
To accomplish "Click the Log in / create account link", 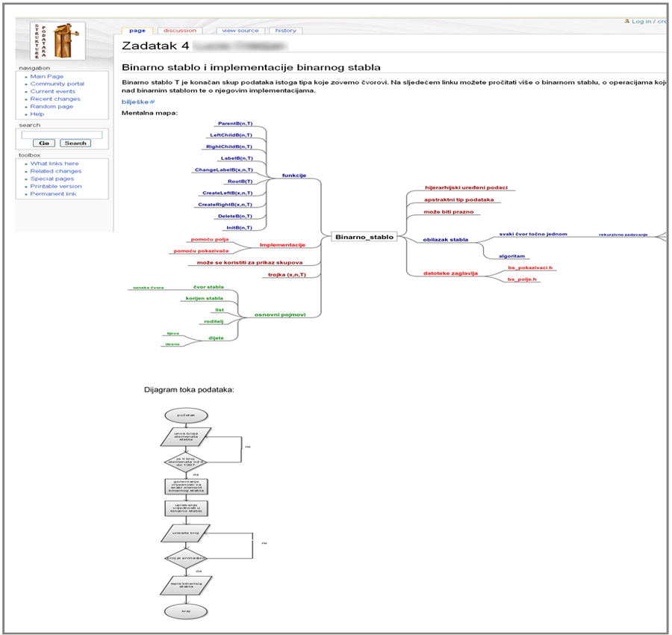I will (x=649, y=21).
